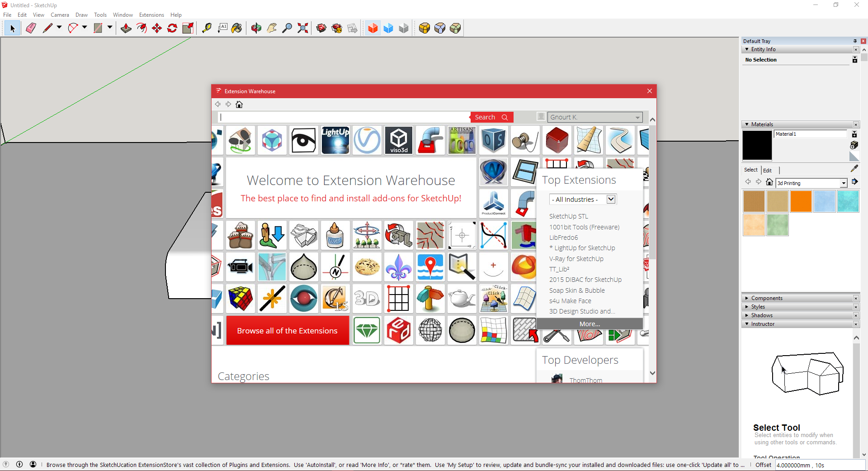Image resolution: width=868 pixels, height=471 pixels.
Task: Expand the Shadows panel
Action: click(x=746, y=315)
